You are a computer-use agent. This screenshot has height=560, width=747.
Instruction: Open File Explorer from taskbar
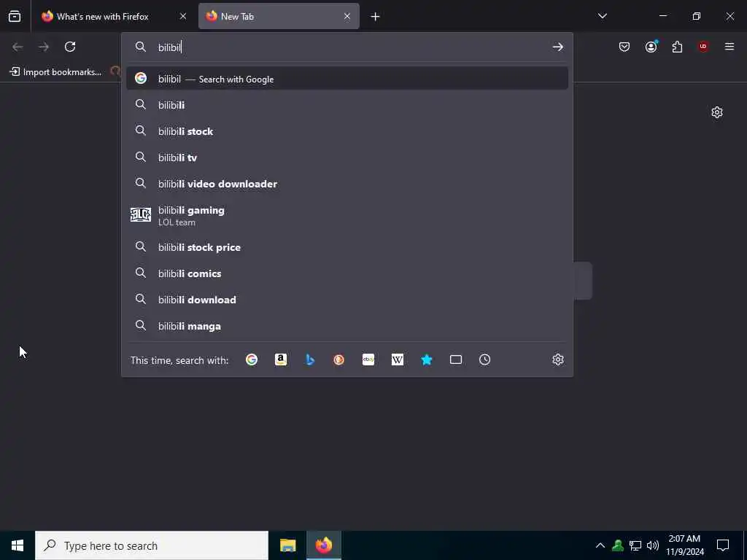point(287,545)
